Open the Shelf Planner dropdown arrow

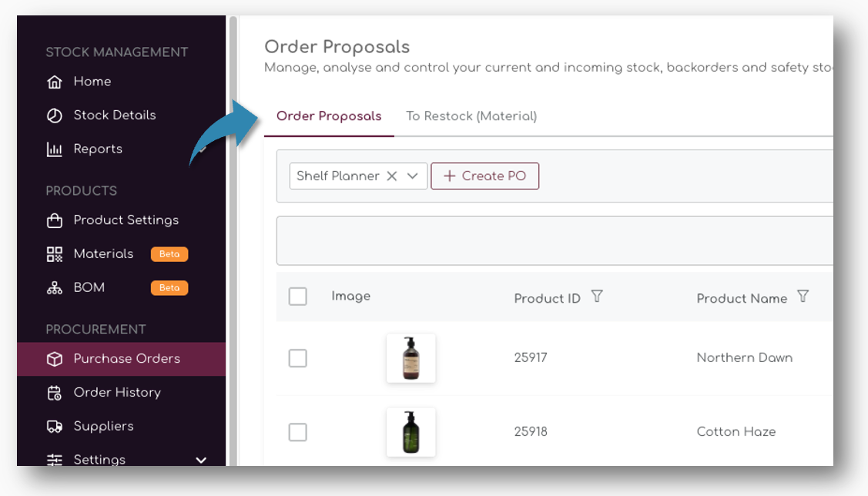pos(413,176)
